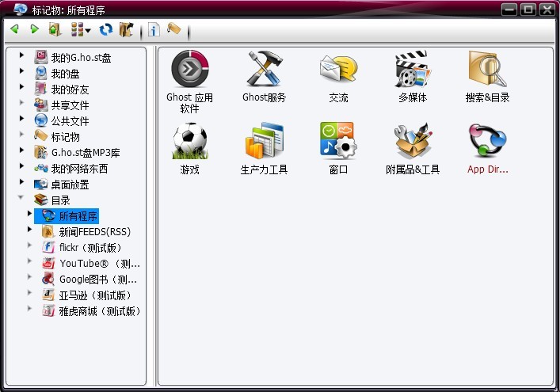Viewport: 560px width, 392px height.
Task: Go up one folder level
Action: click(x=54, y=29)
